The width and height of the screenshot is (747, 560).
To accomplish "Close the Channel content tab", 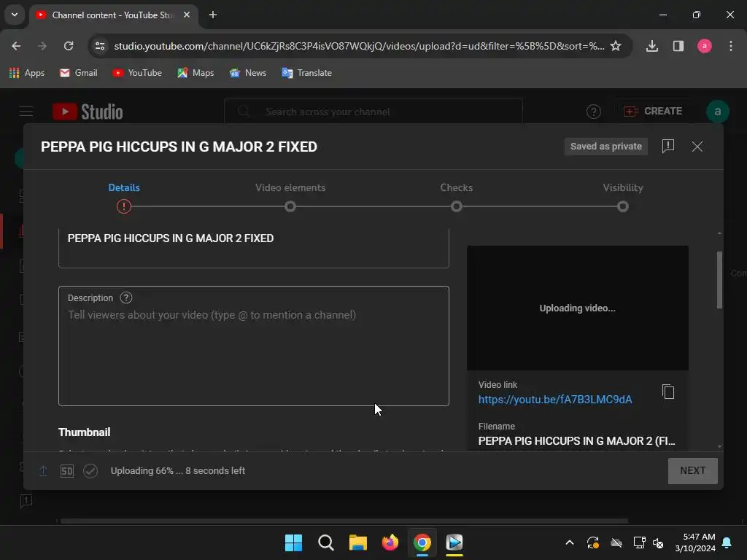I will click(187, 15).
